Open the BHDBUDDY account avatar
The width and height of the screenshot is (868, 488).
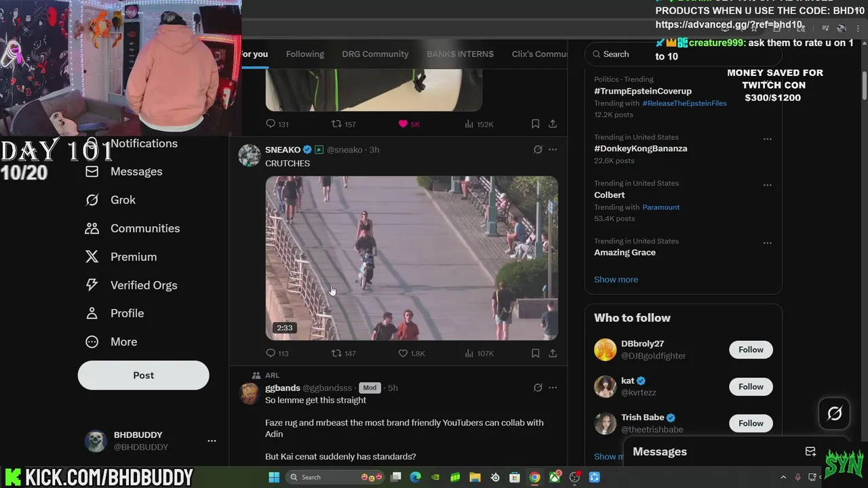point(96,441)
